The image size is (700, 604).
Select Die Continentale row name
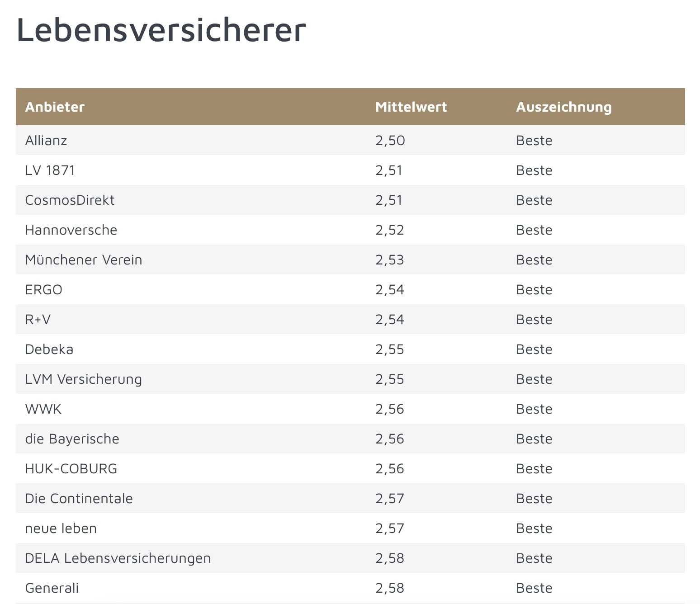point(79,499)
